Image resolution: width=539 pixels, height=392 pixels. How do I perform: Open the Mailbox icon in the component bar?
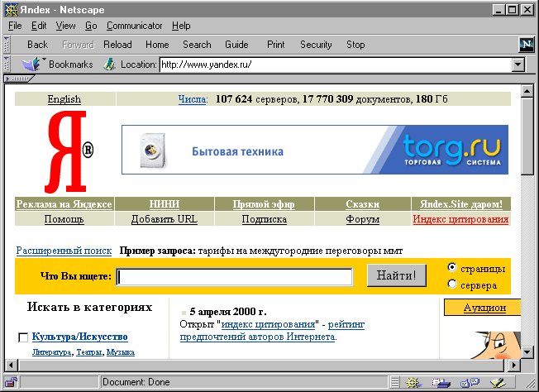[x=441, y=382]
